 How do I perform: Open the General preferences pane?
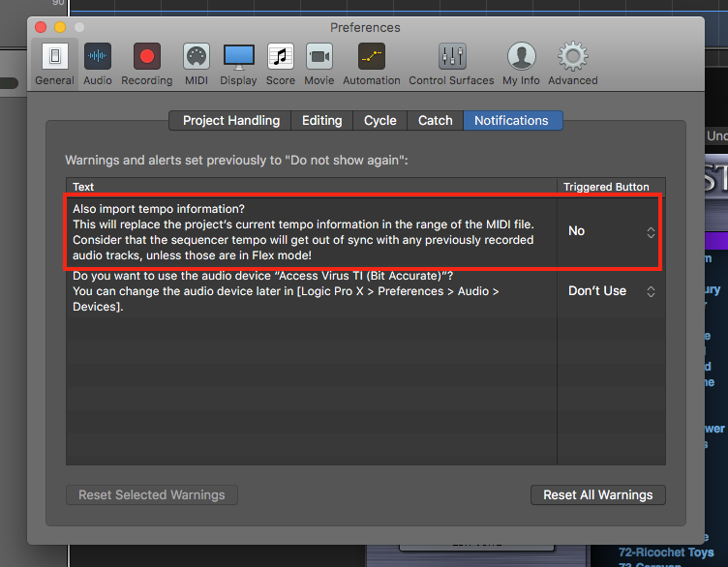55,64
